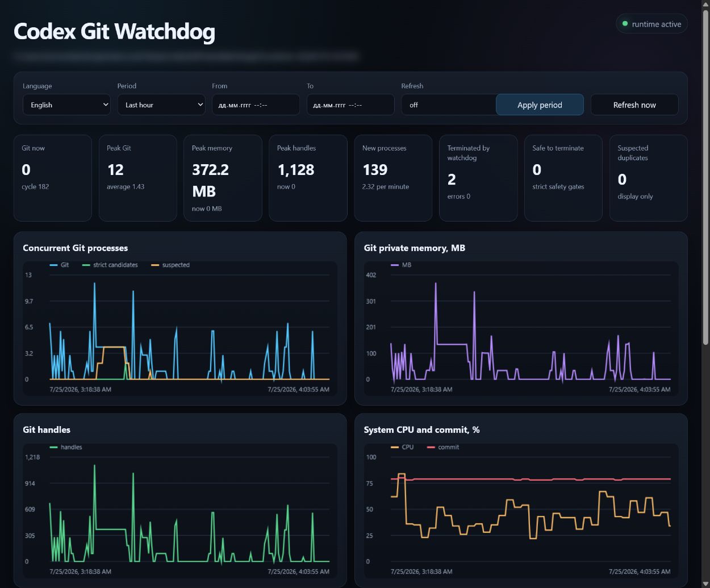Click the red commit legend color swatch
This screenshot has height=588, width=710.
pyautogui.click(x=431, y=448)
